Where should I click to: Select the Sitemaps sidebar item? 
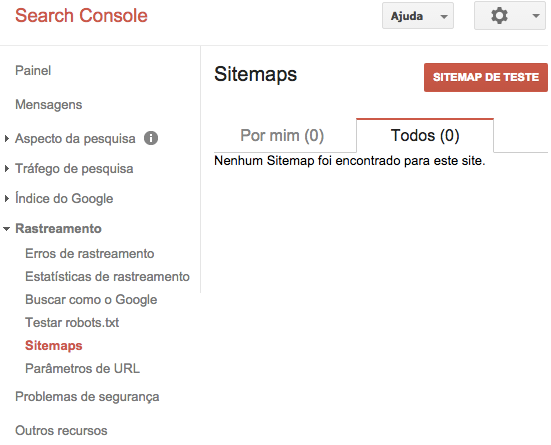point(54,346)
